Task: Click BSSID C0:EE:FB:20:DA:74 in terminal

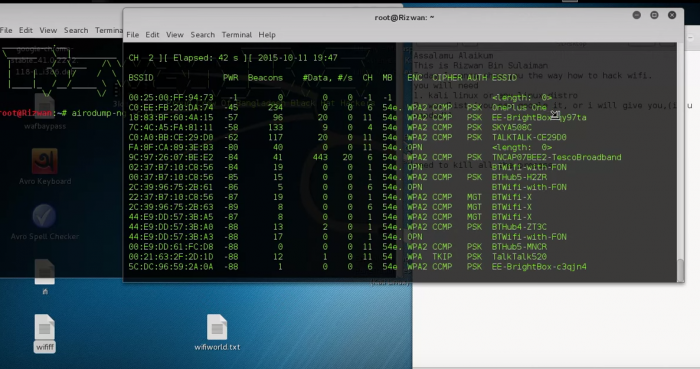Action: coord(171,108)
